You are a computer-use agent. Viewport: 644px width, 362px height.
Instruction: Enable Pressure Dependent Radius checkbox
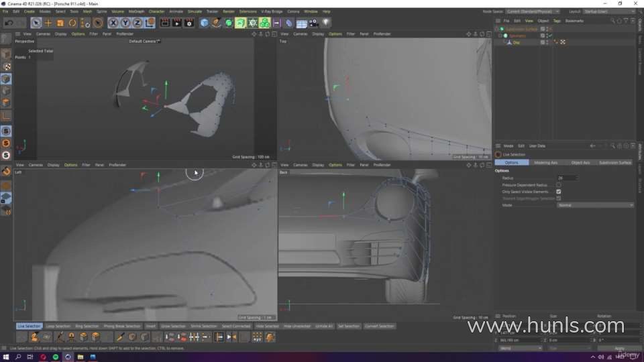[x=559, y=185]
